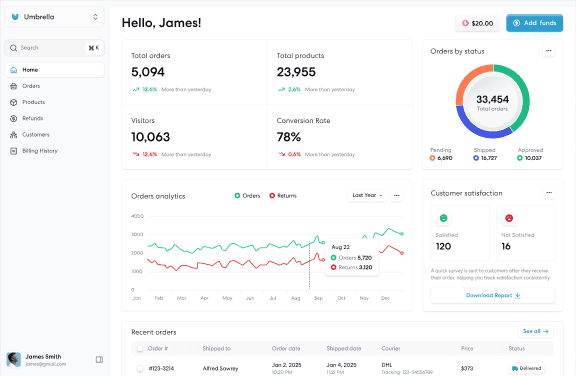Check the order #123-3214 row checkbox
Screen dimensions: 576x376
coord(140,368)
